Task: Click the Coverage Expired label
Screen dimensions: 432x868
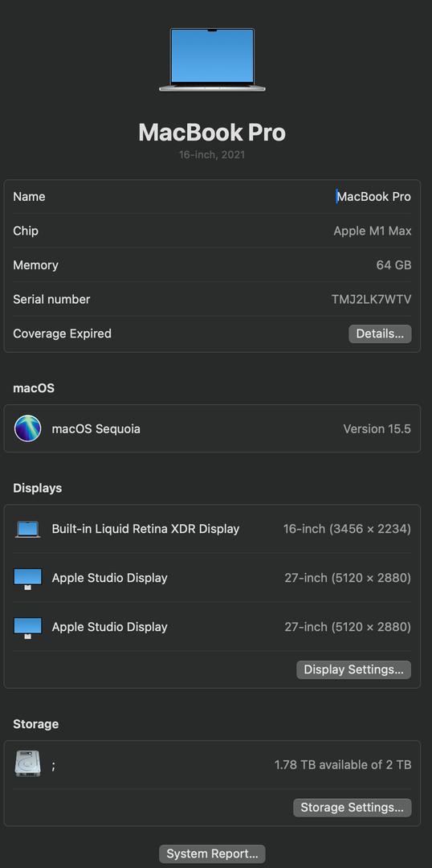Action: point(62,334)
